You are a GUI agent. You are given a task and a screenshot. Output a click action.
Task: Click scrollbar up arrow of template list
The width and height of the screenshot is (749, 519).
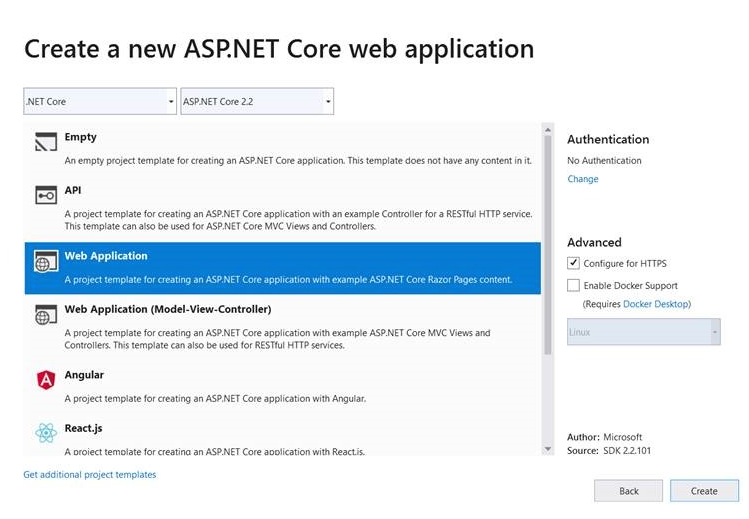(548, 130)
